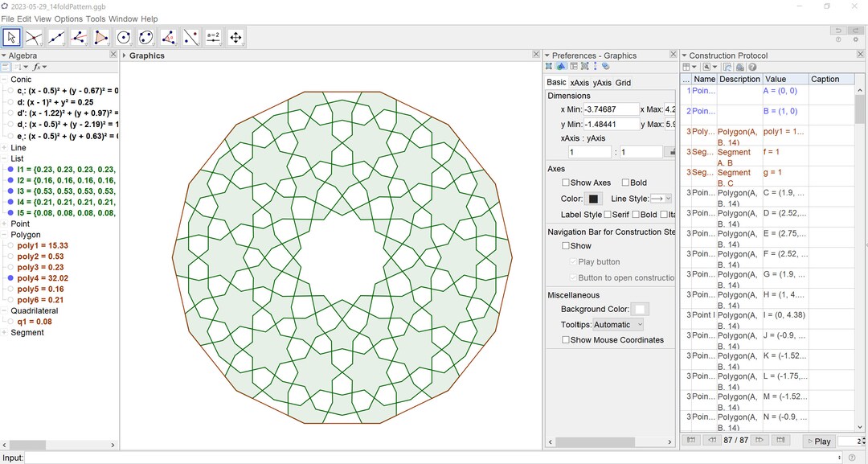Select the Polygon tool
Viewport: 868px width, 464px height.
coord(100,37)
